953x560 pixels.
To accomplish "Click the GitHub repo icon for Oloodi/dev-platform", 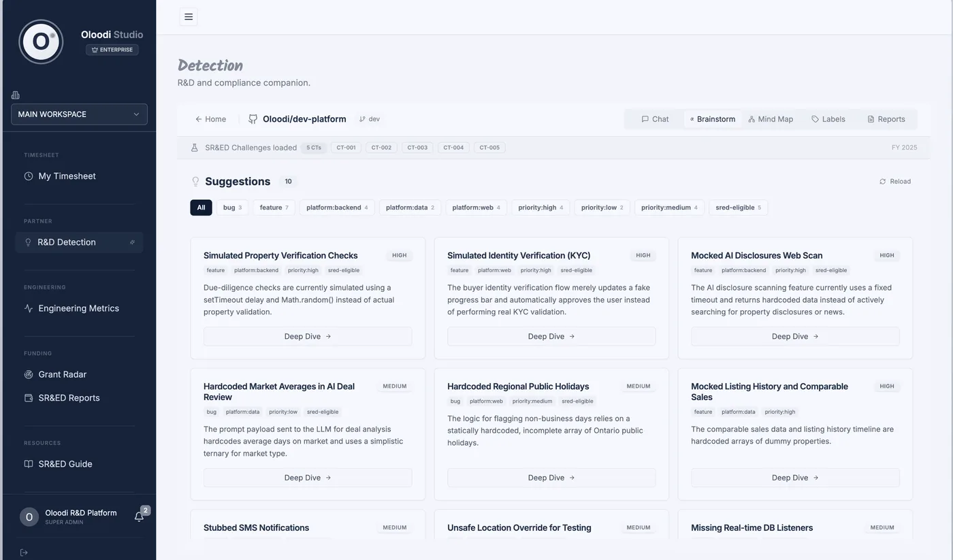I will click(253, 119).
